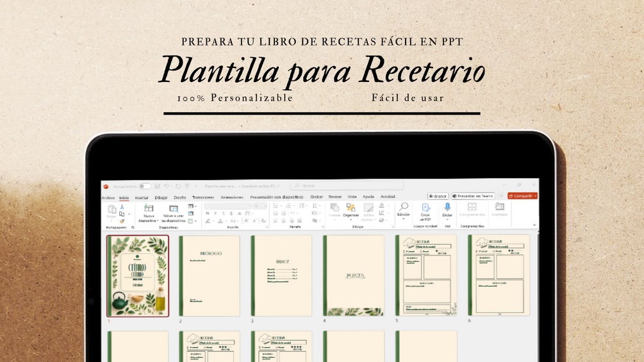Open the font size combo box
This screenshot has height=362, width=644.
point(260,206)
